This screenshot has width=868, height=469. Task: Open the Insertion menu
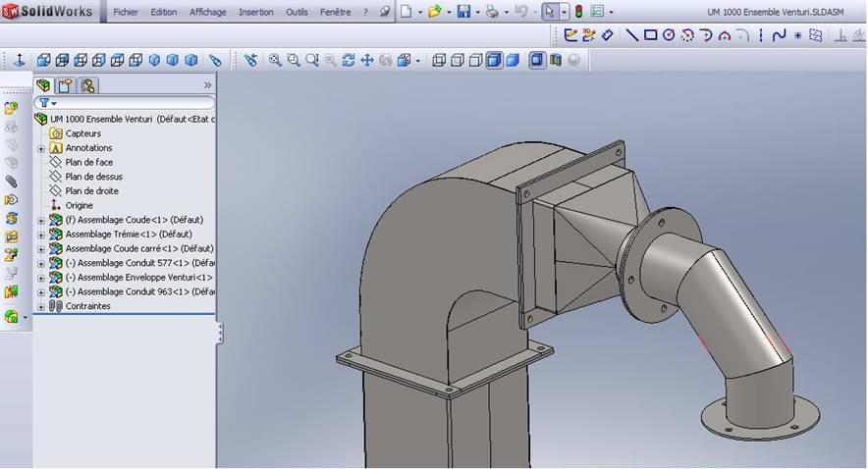coord(255,12)
